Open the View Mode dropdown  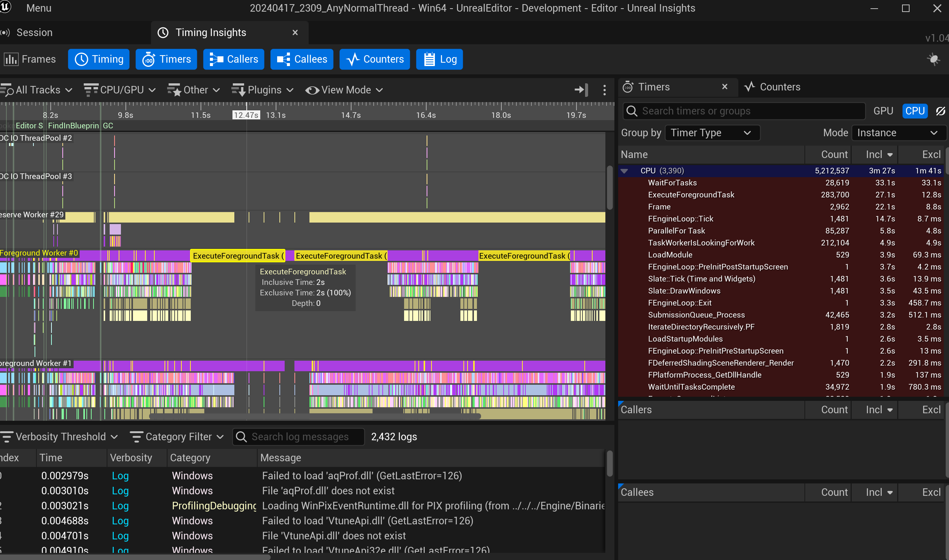click(x=344, y=90)
